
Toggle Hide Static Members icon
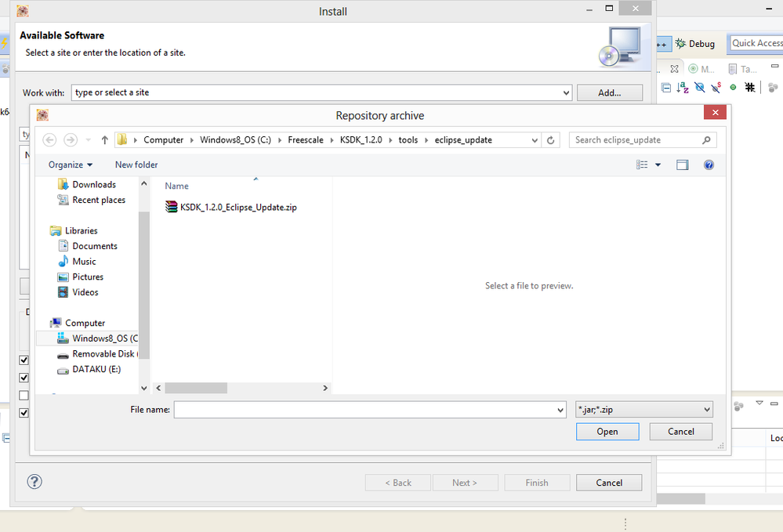[x=716, y=88]
